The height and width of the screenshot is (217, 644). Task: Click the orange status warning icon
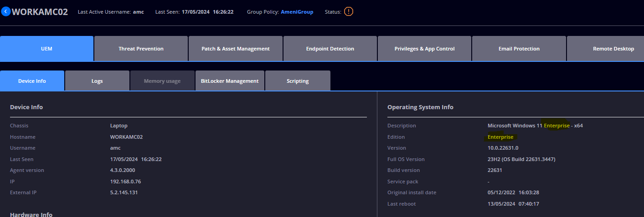[x=348, y=11]
